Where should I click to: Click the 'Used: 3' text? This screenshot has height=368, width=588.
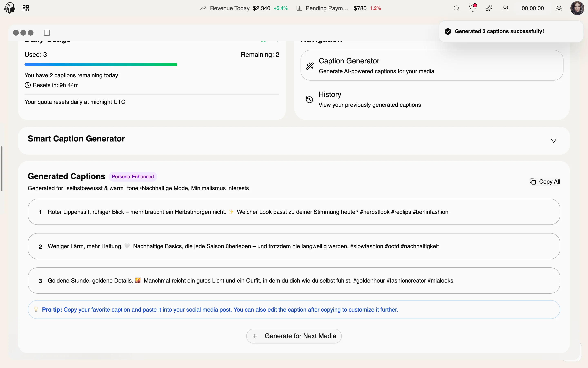(36, 55)
